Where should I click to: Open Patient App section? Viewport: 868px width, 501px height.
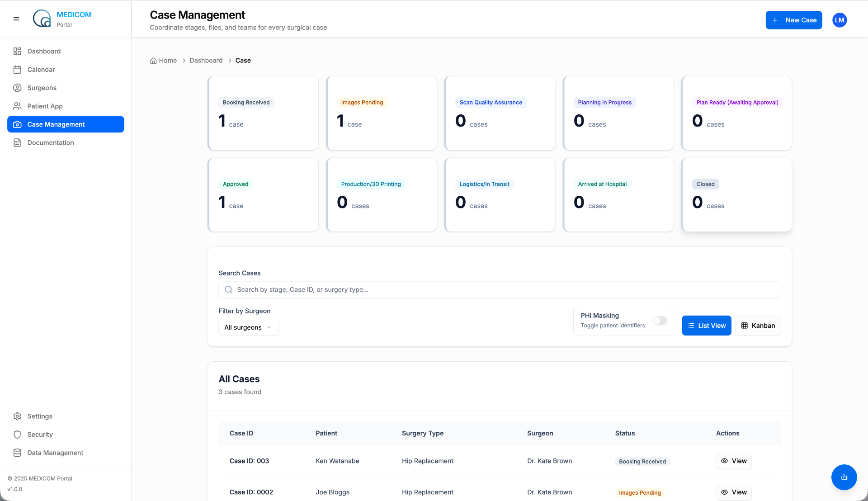66,106
